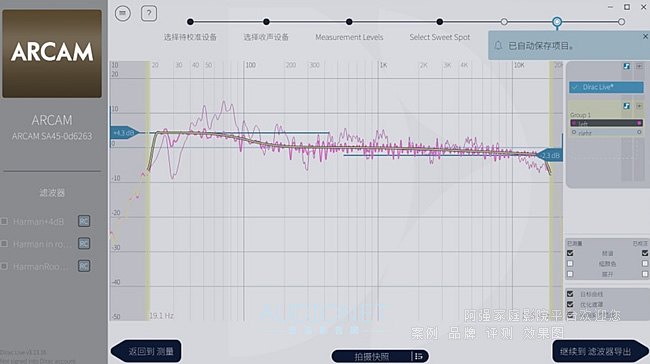Click the curve icon above Dirac Live
Viewport: 650px width, 364px height.
[627, 66]
